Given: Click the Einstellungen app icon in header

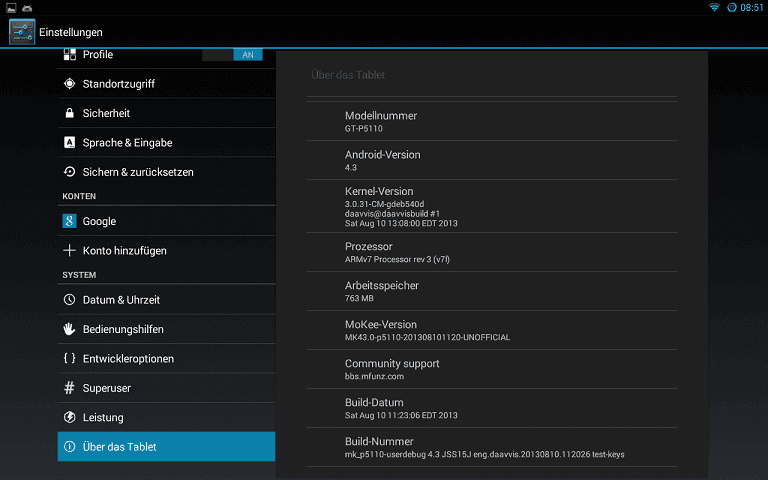Looking at the screenshot, I should tap(22, 32).
